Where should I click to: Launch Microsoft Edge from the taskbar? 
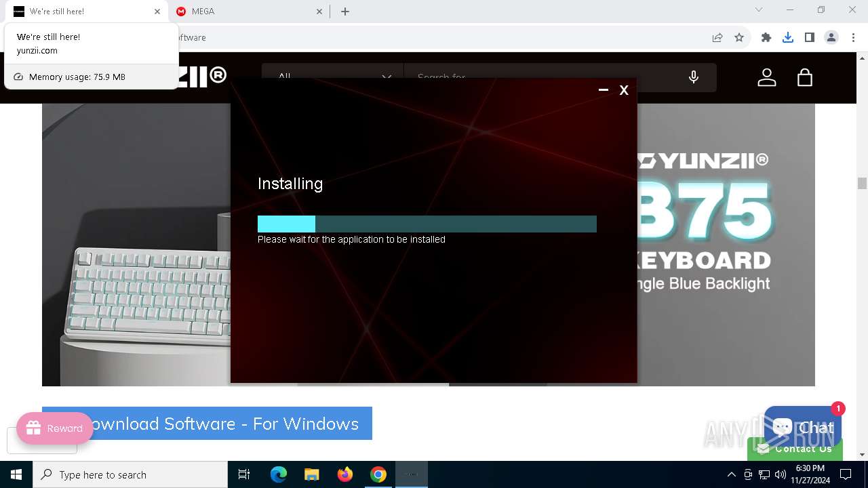click(x=279, y=474)
